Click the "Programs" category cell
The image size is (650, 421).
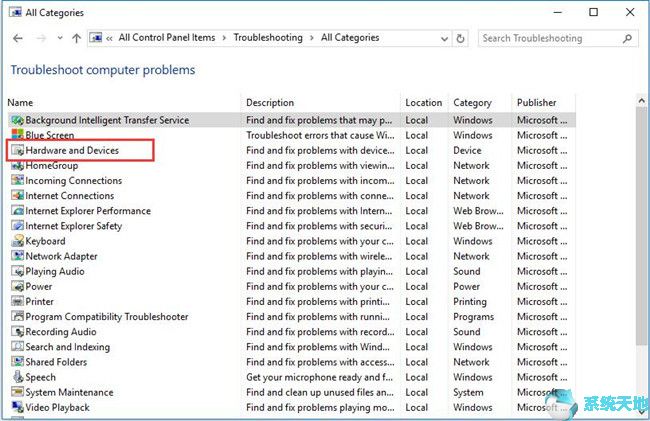(473, 317)
